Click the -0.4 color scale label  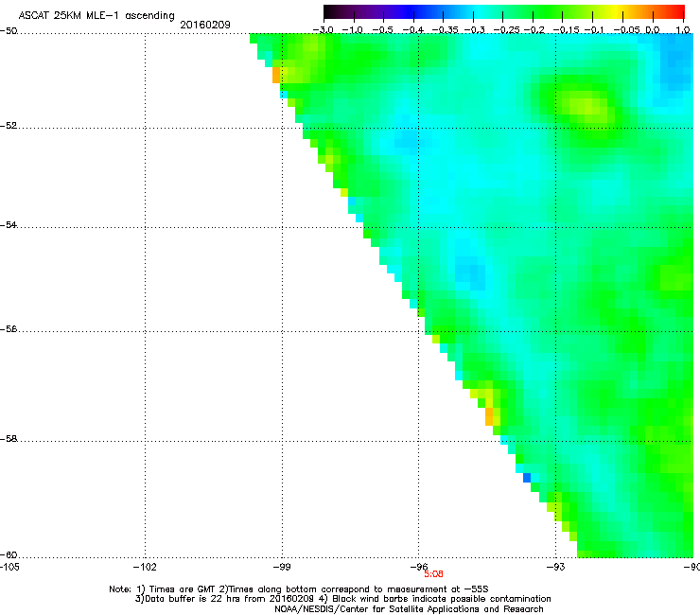point(413,30)
